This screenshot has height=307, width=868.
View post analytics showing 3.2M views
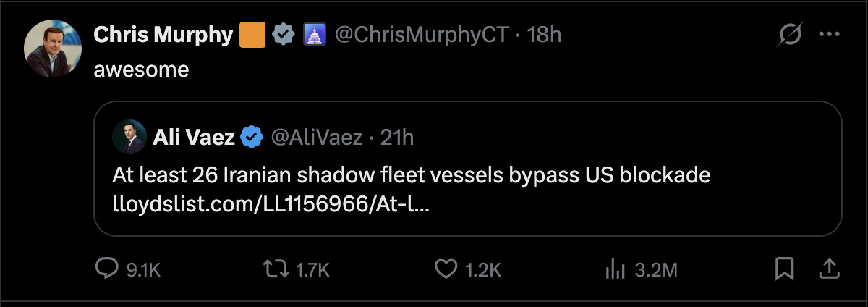(x=614, y=270)
